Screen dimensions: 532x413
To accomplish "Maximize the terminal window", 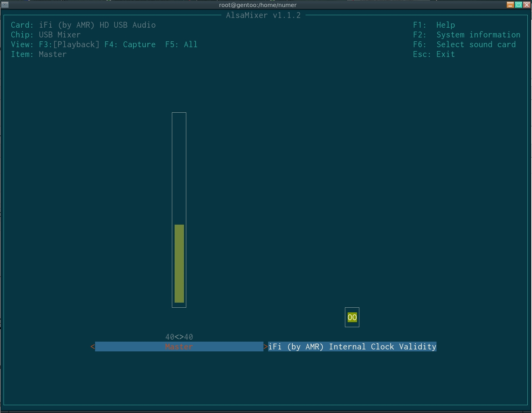I will (x=518, y=5).
